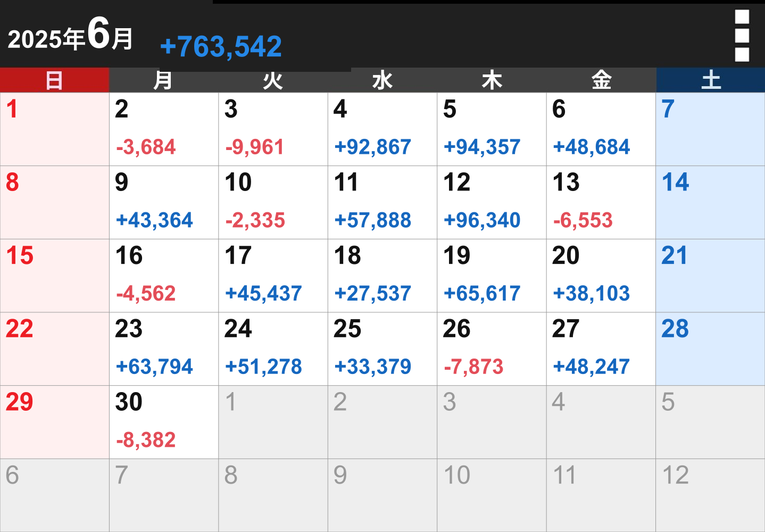Image resolution: width=765 pixels, height=532 pixels.
Task: Open June 3 showing -9,961
Action: pos(273,129)
